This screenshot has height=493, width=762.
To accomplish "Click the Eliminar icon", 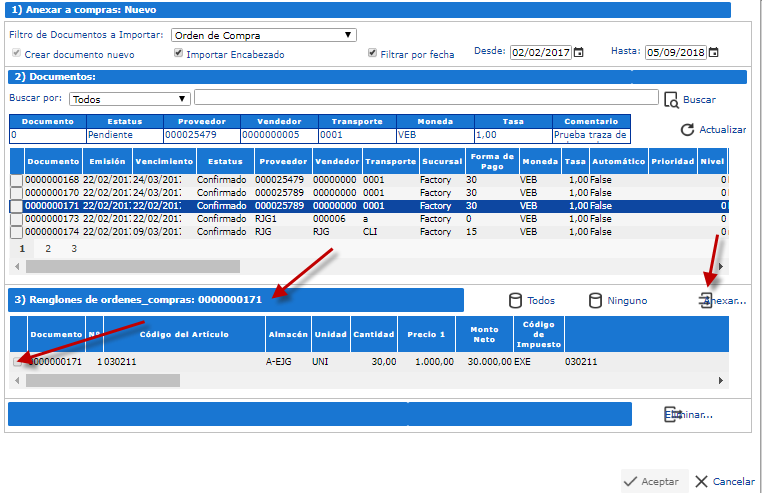I will click(673, 414).
